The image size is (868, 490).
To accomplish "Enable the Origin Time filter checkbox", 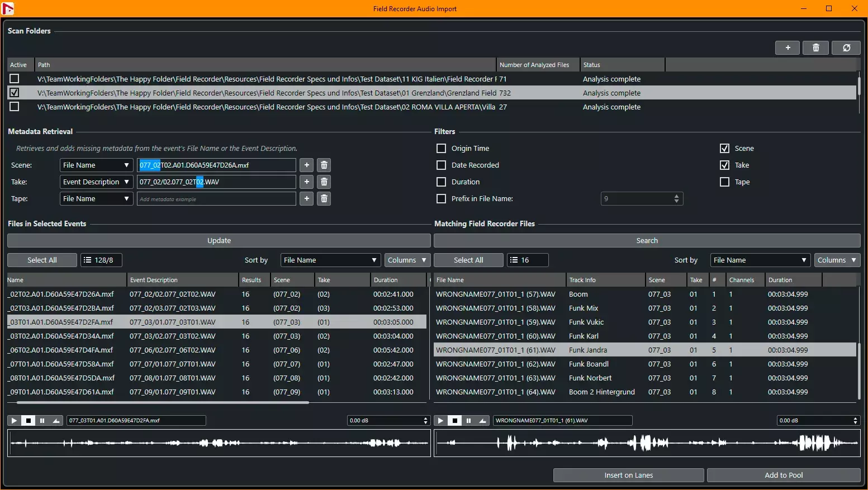I will coord(441,149).
